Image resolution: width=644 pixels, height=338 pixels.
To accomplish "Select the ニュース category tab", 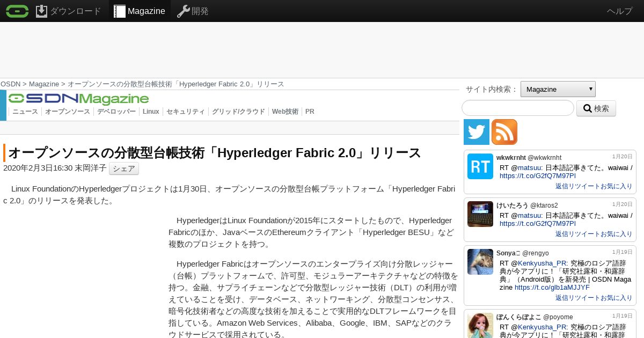I will [25, 112].
